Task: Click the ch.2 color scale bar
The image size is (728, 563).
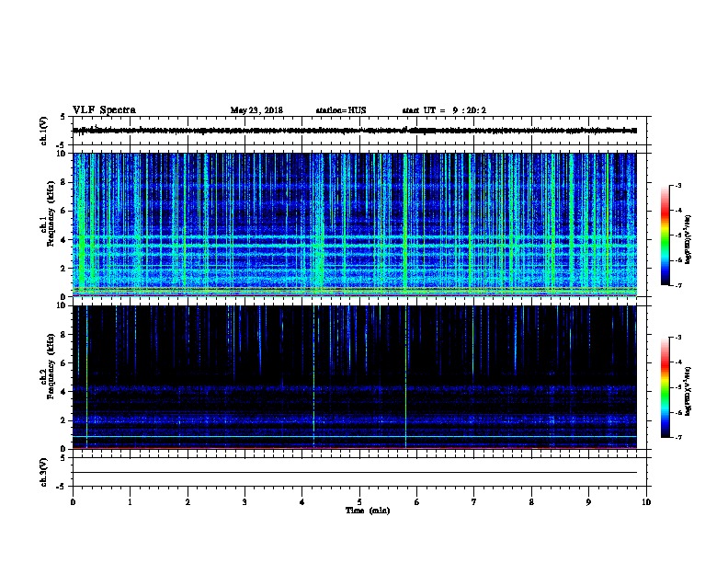Action: tap(665, 387)
